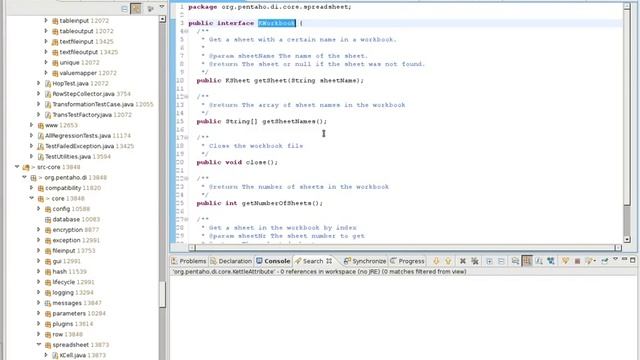Toggle the highlighted layout button in Search toolbar

tap(527, 261)
